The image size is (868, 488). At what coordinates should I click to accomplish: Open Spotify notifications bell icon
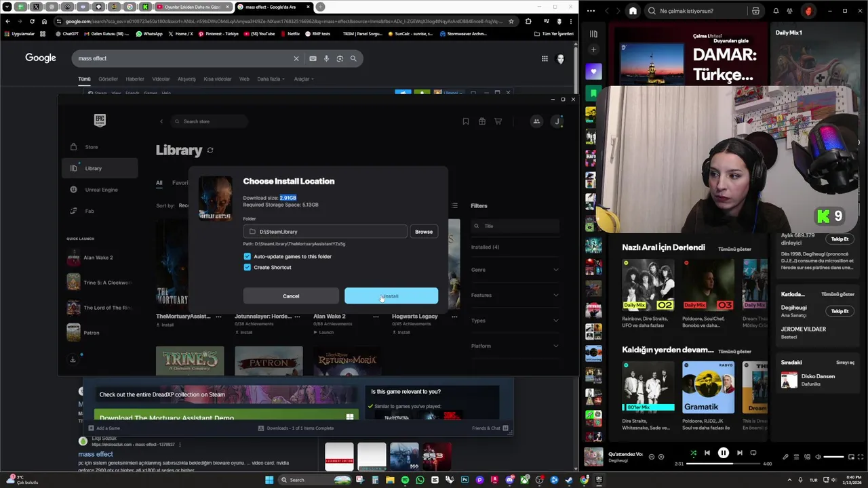tap(776, 11)
